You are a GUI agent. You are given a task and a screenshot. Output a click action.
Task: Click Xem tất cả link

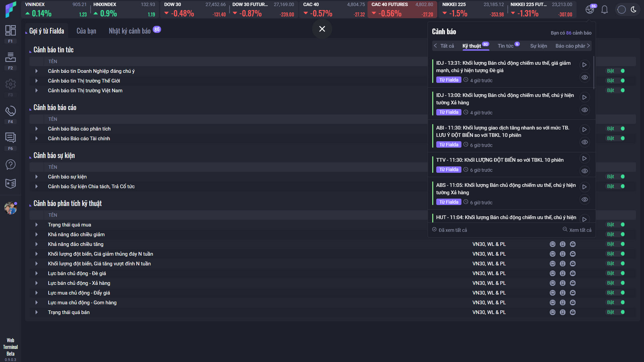click(577, 230)
